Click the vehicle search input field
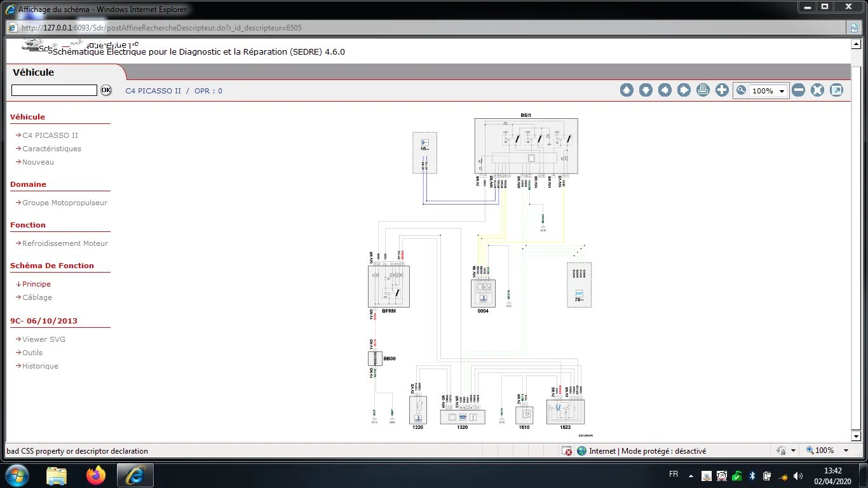This screenshot has width=868, height=488. point(54,90)
